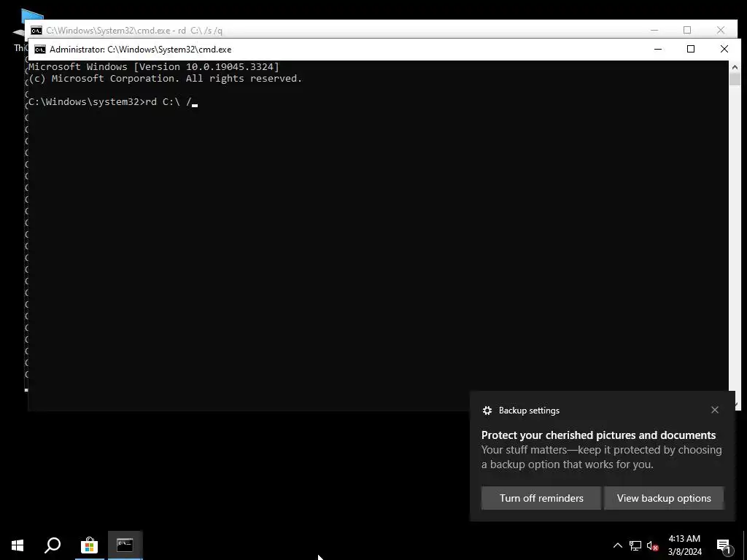Click the Show desktop strip at taskbar end
This screenshot has height=560, width=747.
point(745,545)
